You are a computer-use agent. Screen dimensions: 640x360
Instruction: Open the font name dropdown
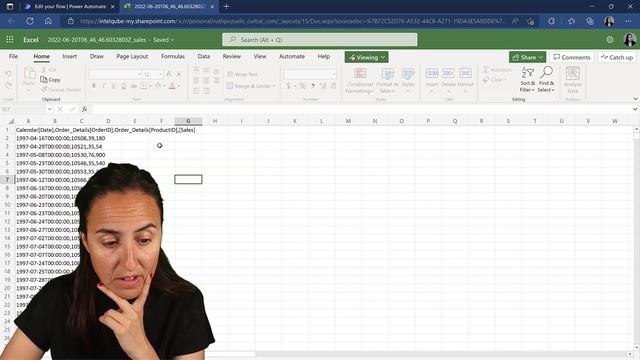coord(139,74)
